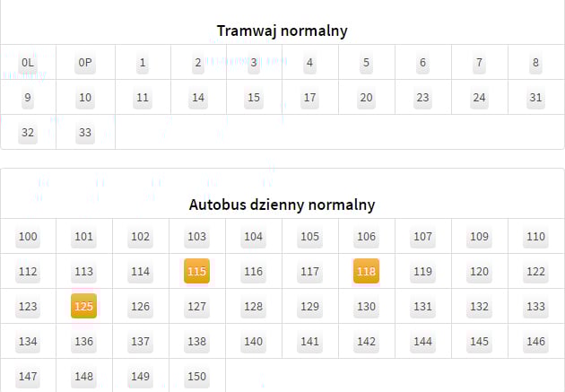
Task: Select tram line 31
Action: (x=535, y=98)
